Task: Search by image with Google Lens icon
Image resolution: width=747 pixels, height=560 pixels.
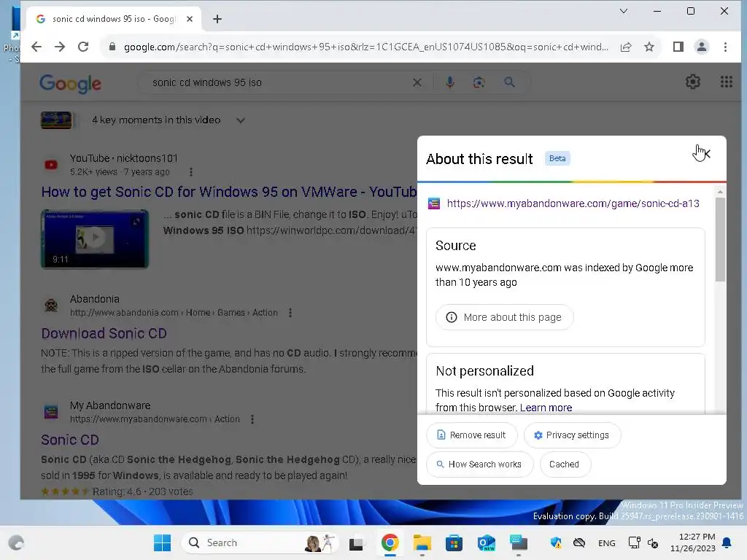Action: 479,82
